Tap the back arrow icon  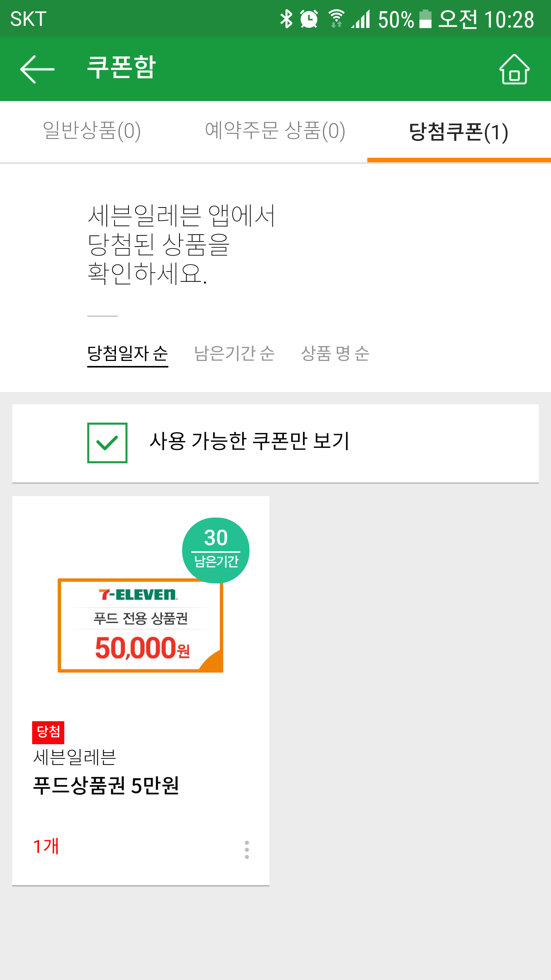tap(37, 69)
